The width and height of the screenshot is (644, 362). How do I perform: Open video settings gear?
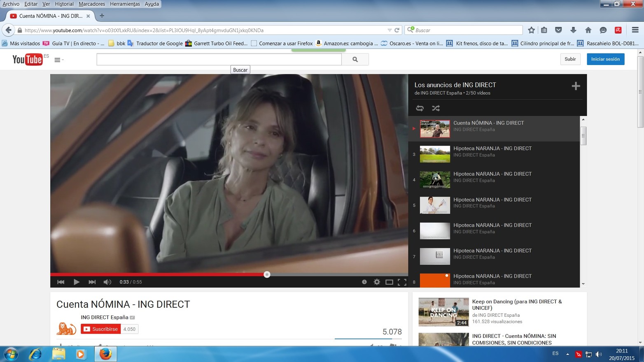point(377,282)
